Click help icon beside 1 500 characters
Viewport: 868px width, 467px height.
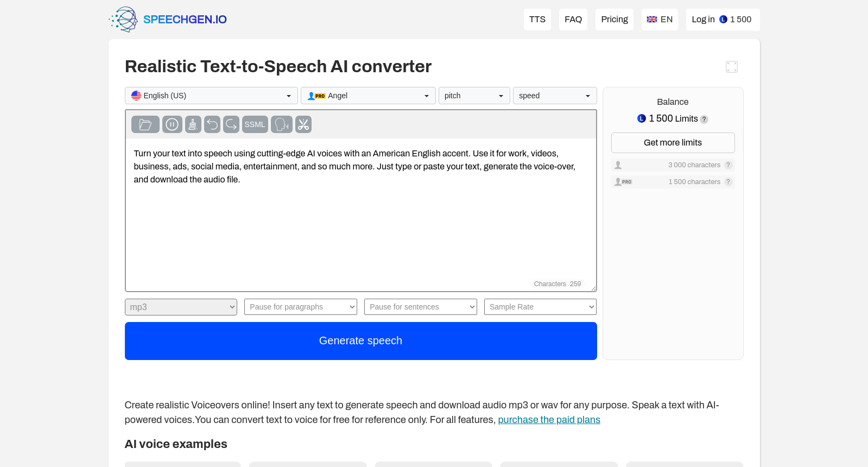pyautogui.click(x=728, y=182)
